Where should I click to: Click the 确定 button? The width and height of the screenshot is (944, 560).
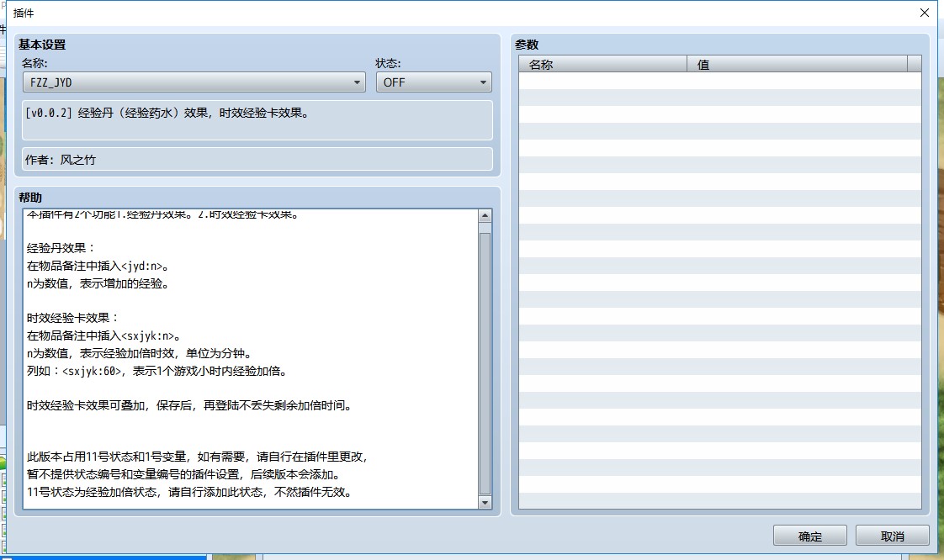coord(809,536)
